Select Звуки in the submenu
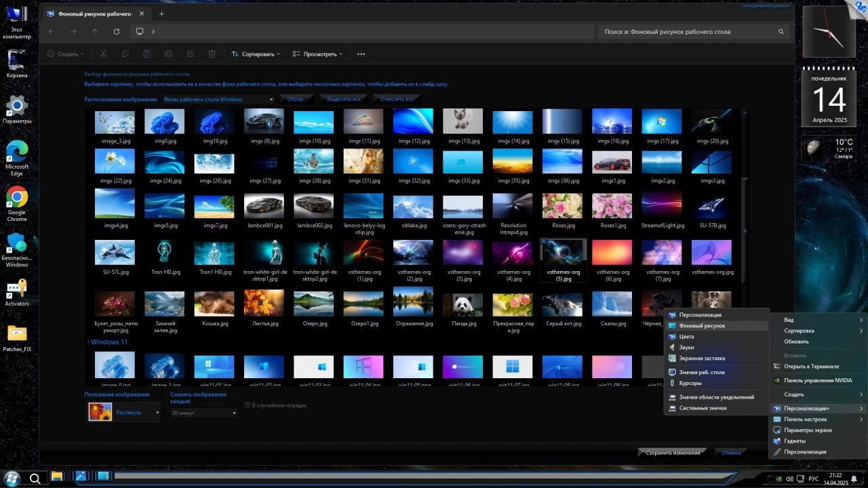The width and height of the screenshot is (868, 488). (715, 348)
